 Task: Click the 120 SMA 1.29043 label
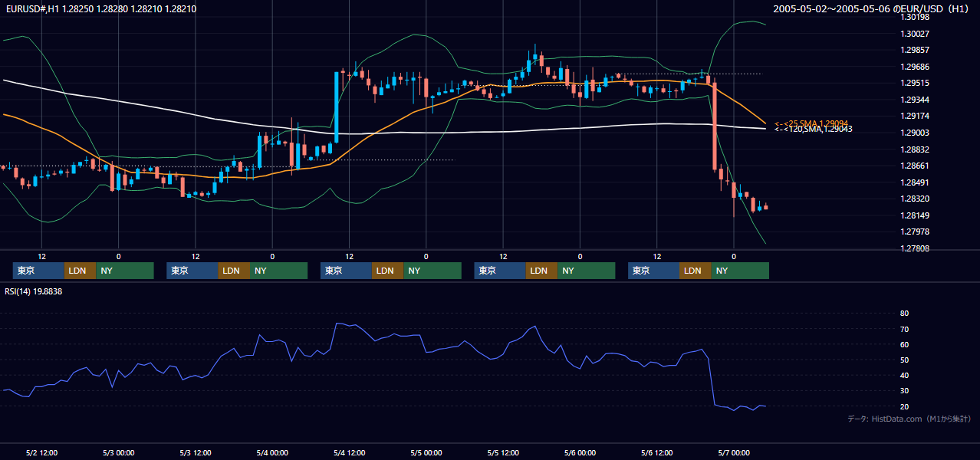(813, 129)
